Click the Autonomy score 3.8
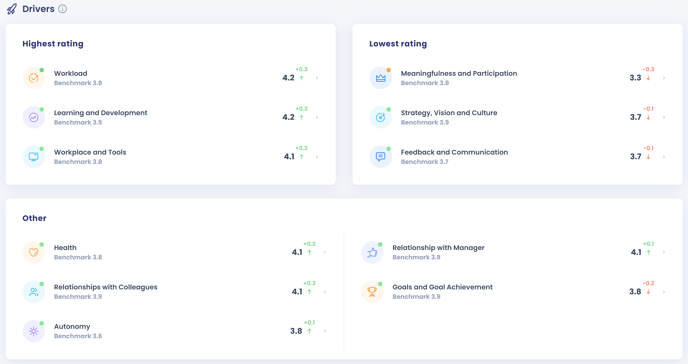Viewport: 688px width, 364px height. (x=296, y=331)
